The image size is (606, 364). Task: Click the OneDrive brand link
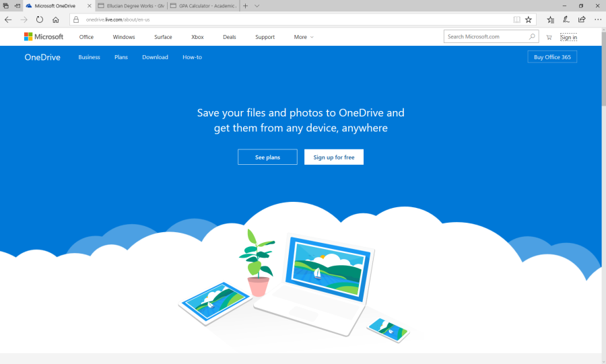tap(42, 57)
